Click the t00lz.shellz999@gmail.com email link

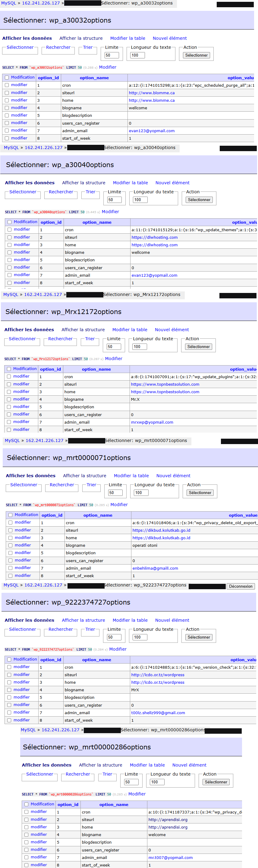[x=158, y=713]
